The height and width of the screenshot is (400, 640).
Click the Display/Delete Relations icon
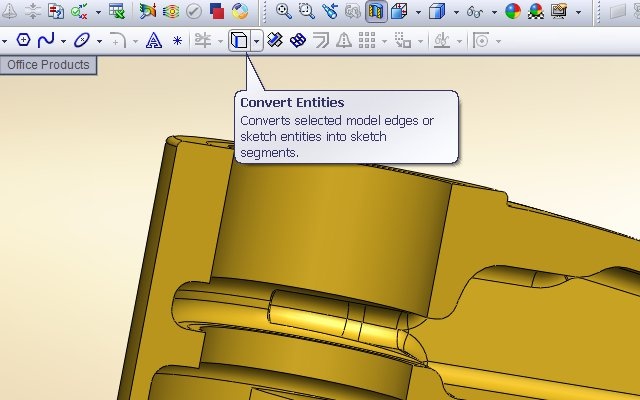[x=442, y=40]
